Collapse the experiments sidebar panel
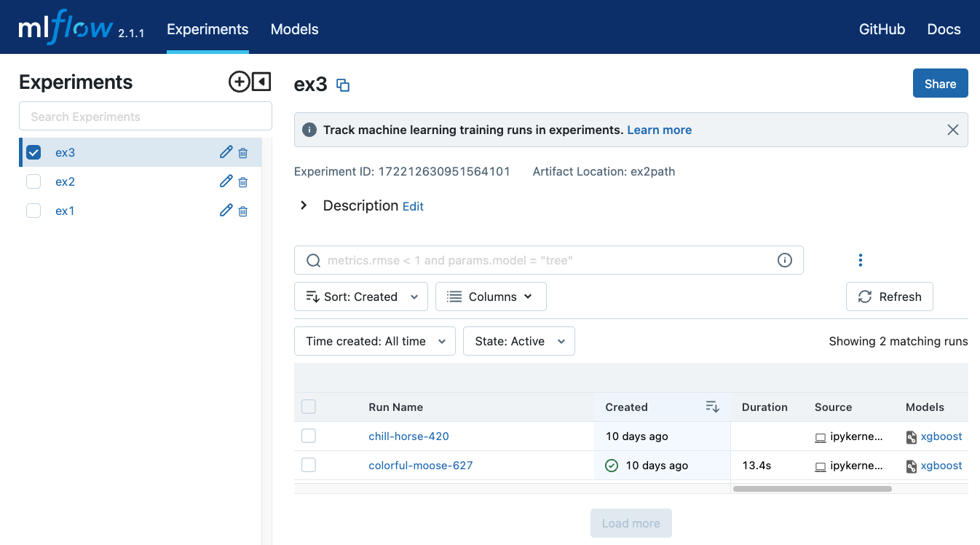 click(261, 82)
